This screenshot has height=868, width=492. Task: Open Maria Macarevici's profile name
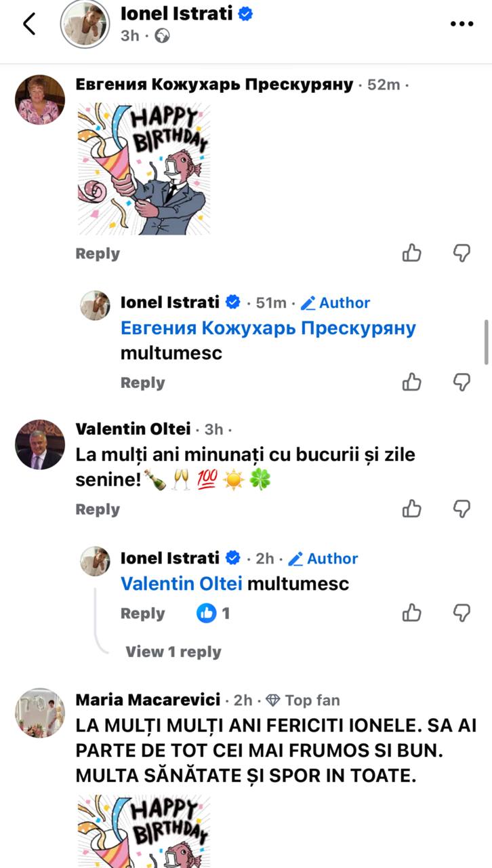click(x=148, y=700)
